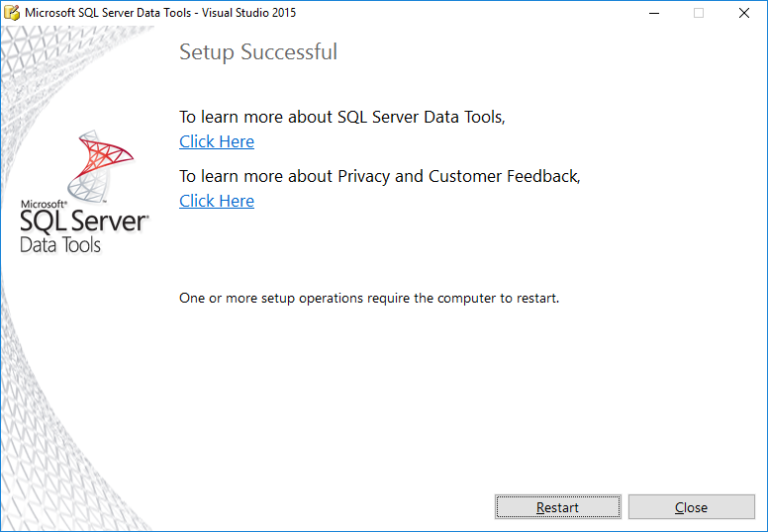Minimize the setup window
This screenshot has height=532, width=768.
654,13
